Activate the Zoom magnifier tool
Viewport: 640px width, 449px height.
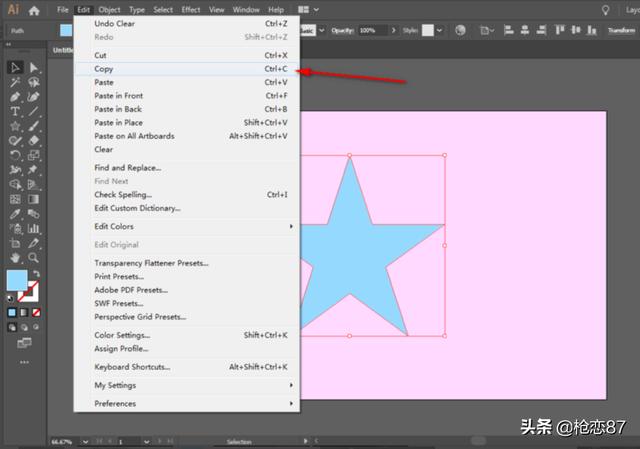coord(34,257)
